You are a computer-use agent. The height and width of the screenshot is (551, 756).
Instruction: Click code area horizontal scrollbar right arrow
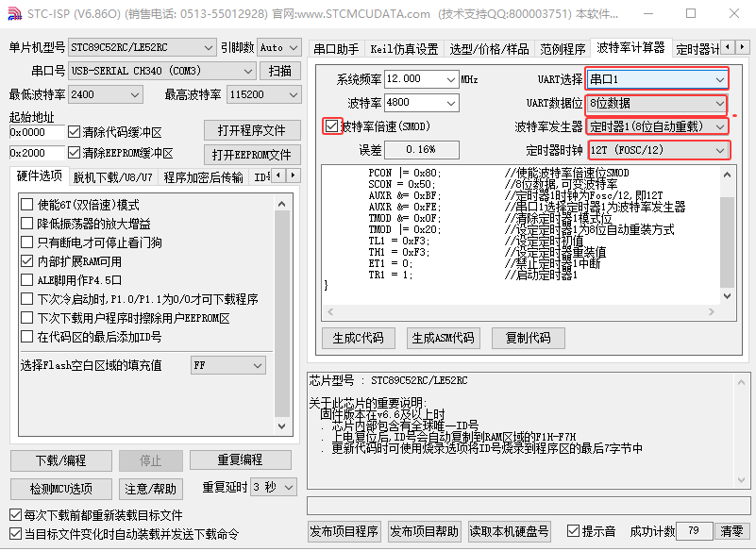click(x=711, y=312)
